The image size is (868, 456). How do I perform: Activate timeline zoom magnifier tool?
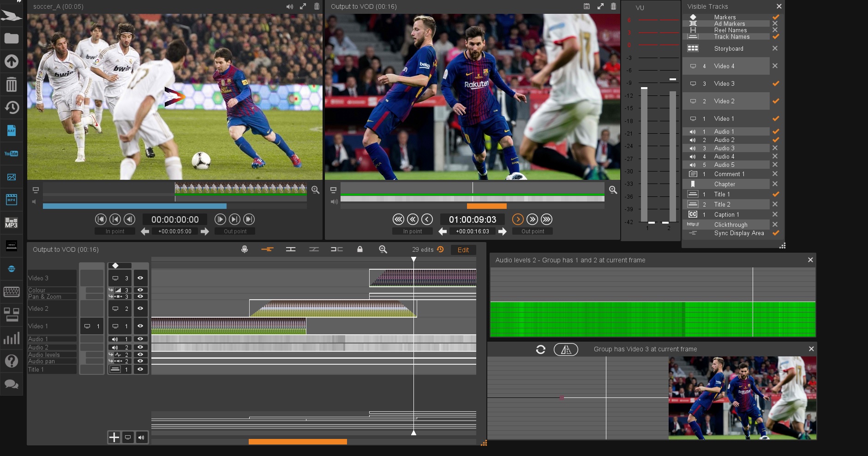383,249
